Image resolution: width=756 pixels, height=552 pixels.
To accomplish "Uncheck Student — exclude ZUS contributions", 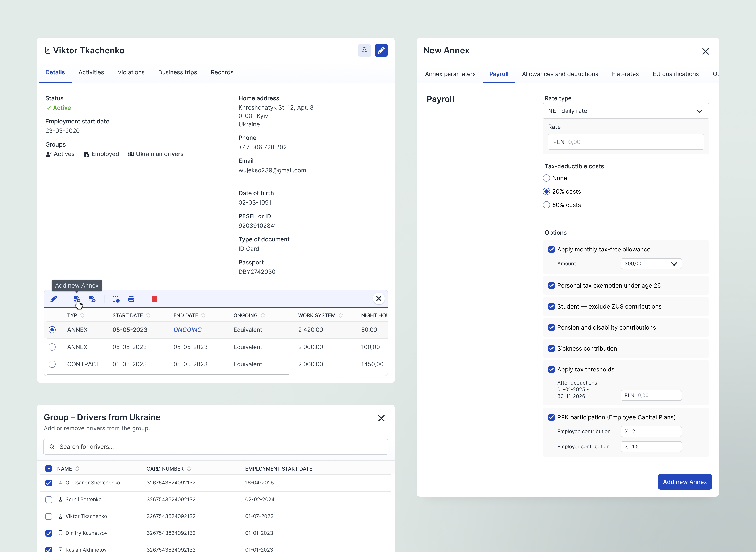I will pos(551,306).
